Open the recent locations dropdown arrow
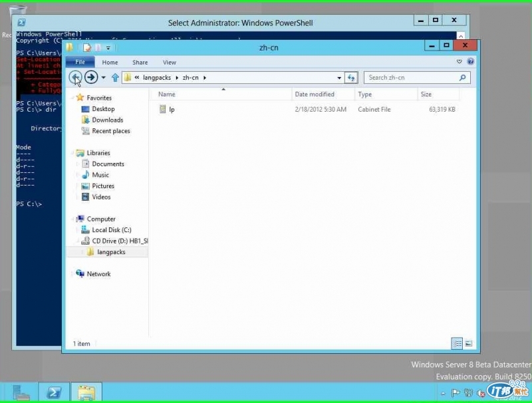Viewport: 532px width, 403px height. coord(104,78)
